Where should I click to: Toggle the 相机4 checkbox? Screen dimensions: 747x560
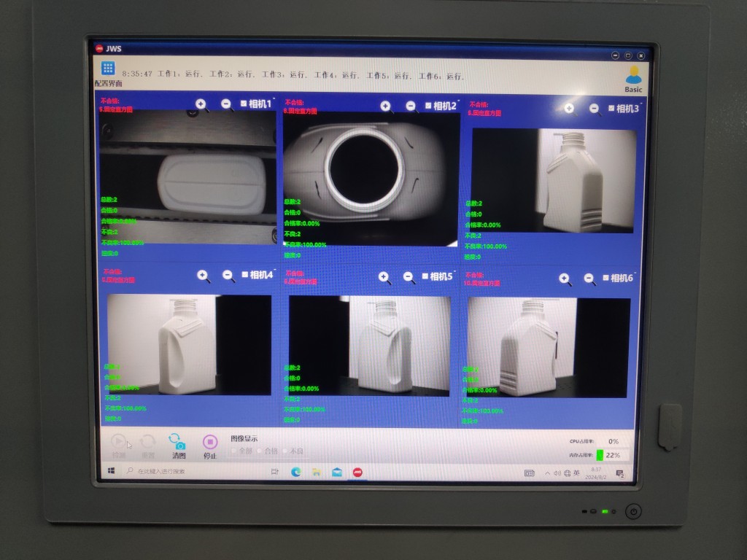pos(244,276)
